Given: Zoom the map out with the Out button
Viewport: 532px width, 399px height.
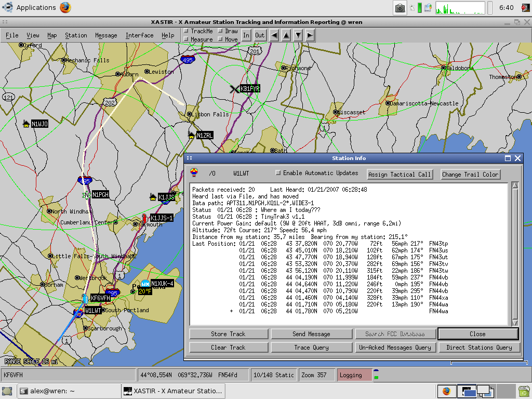Looking at the screenshot, I should 260,35.
